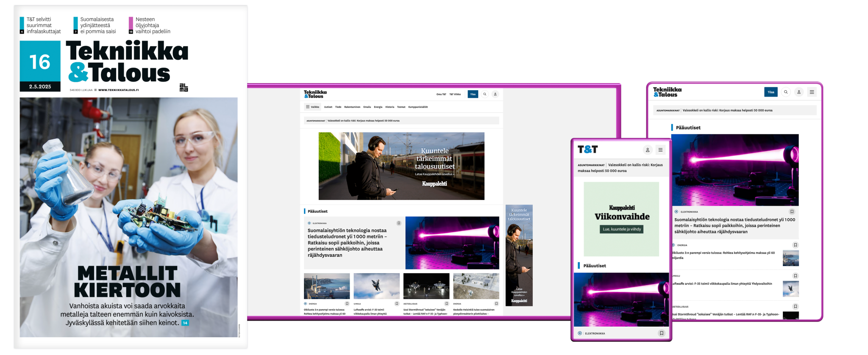The height and width of the screenshot is (355, 868).
Task: Open the Valesokkeli ticker headline on tablet
Action: [x=727, y=110]
